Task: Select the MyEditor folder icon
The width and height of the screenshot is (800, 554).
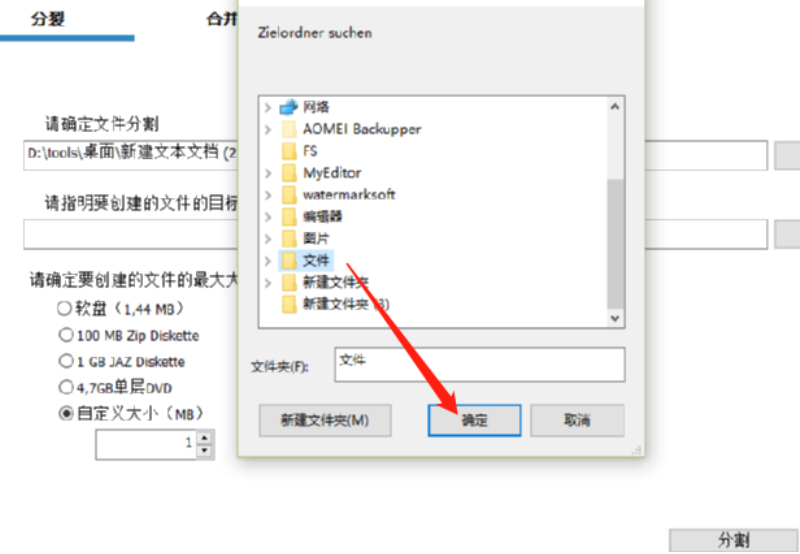Action: coord(289,173)
